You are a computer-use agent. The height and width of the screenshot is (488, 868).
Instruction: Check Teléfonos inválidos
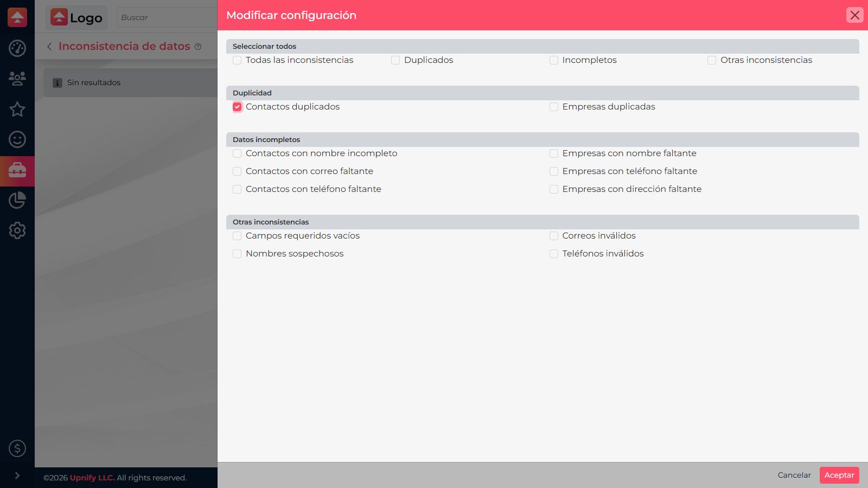point(554,254)
